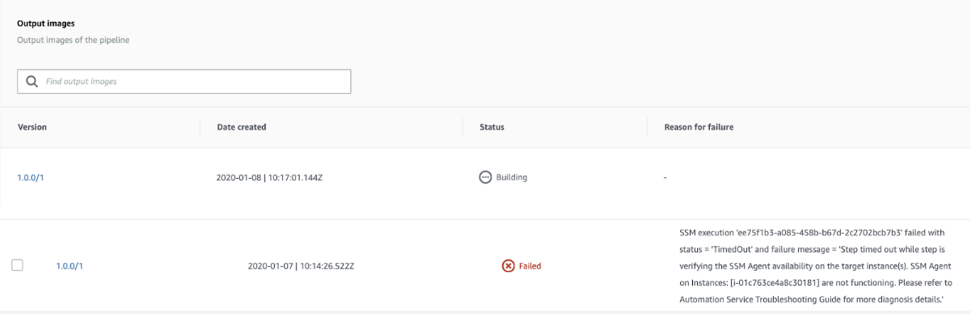Image resolution: width=980 pixels, height=322 pixels.
Task: Sort by Version column header
Action: [x=32, y=127]
